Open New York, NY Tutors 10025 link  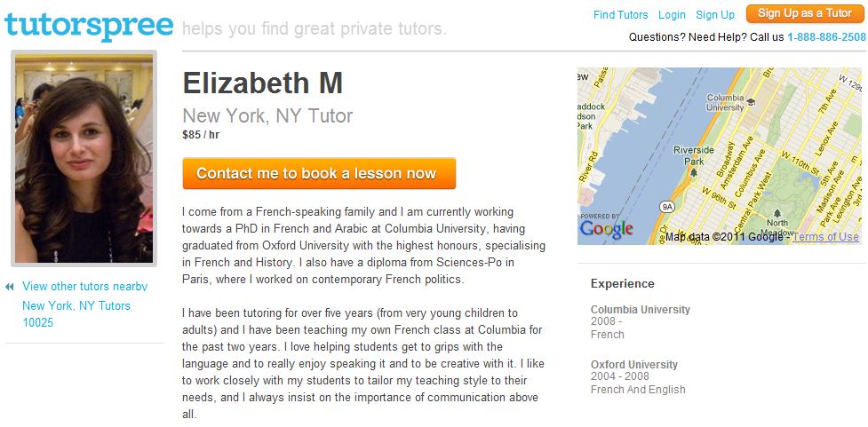pyautogui.click(x=76, y=313)
